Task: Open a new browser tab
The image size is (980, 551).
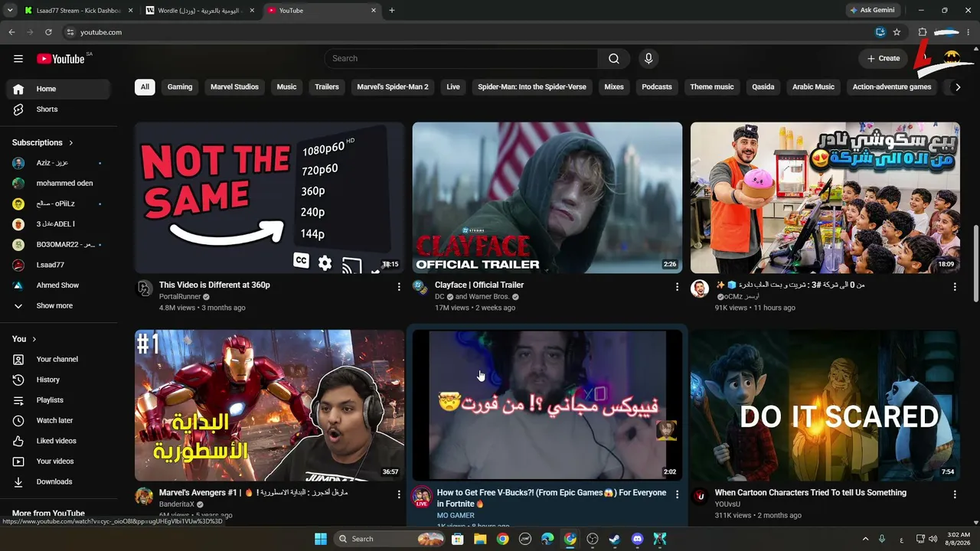Action: pos(392,11)
